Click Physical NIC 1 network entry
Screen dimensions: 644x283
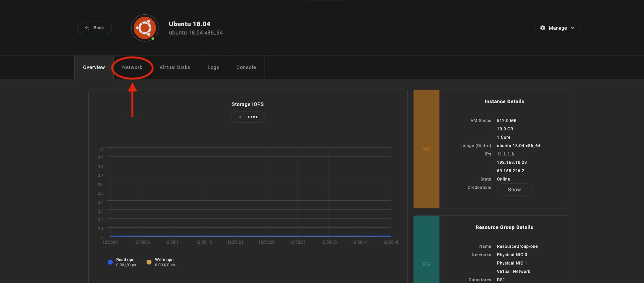pos(512,263)
